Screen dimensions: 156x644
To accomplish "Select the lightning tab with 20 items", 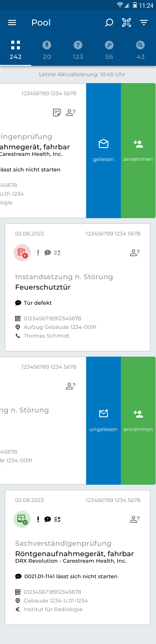I will [47, 50].
